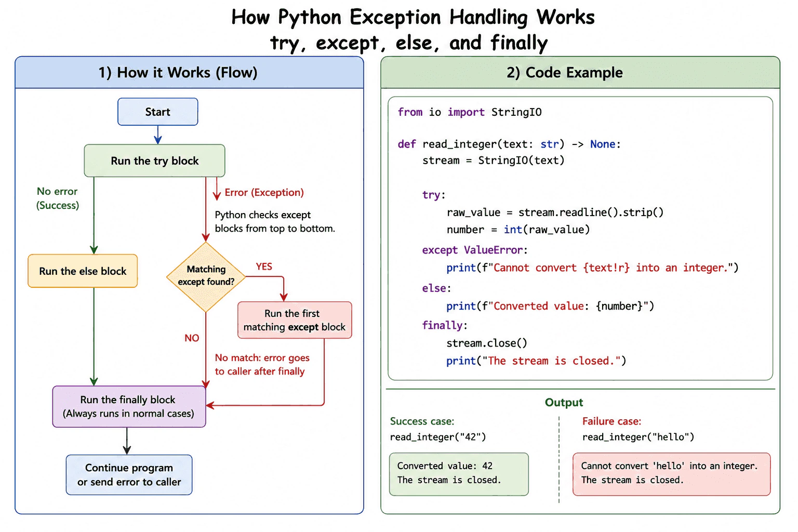Click the 'except ValueError:' code line
This screenshot has height=532, width=798.
point(475,250)
